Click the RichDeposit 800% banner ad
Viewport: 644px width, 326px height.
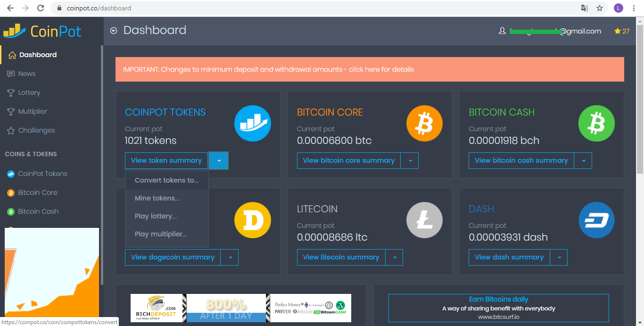coord(241,308)
